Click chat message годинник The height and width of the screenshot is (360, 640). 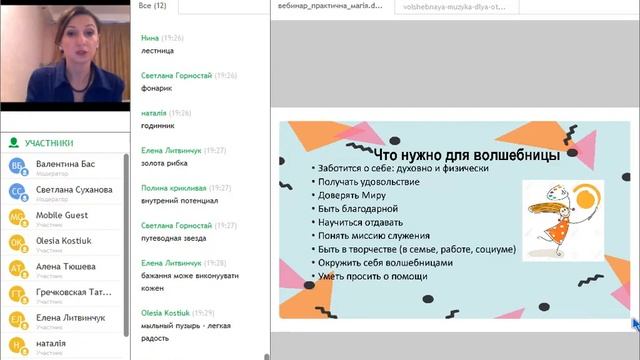click(158, 126)
